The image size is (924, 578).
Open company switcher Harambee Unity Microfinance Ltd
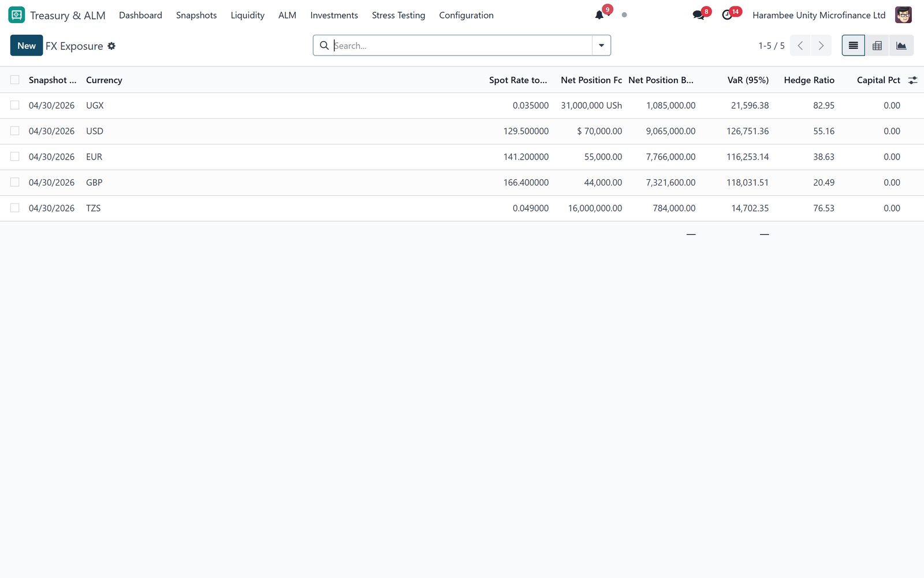tap(819, 15)
